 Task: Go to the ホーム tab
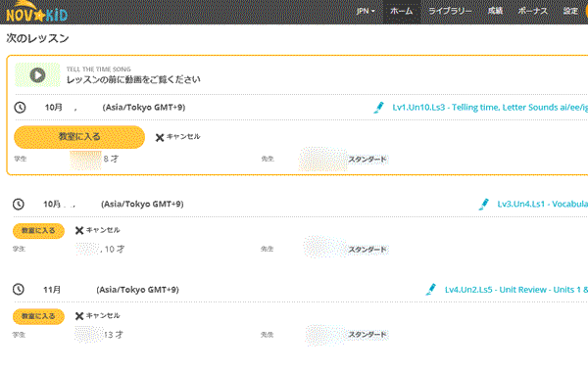401,11
